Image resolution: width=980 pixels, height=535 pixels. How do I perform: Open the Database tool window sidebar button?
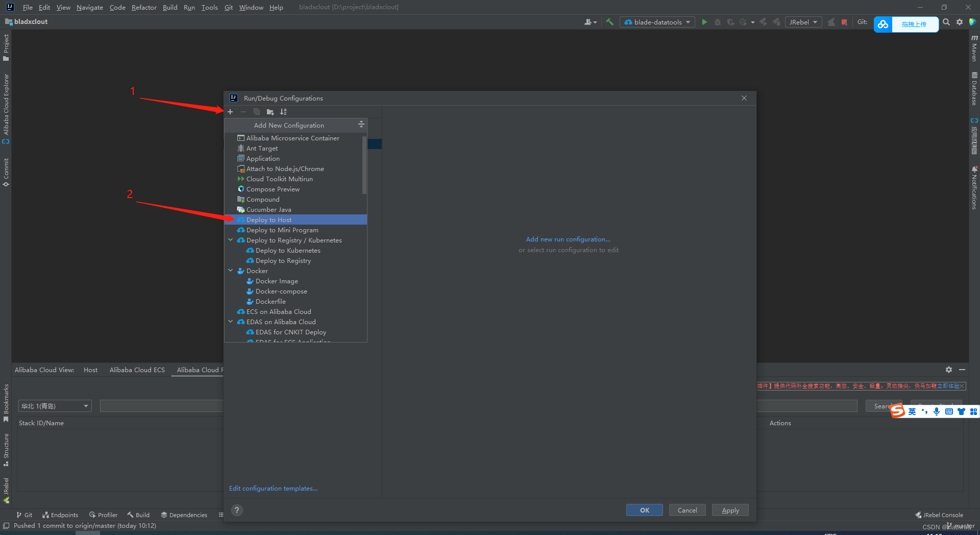[974, 89]
